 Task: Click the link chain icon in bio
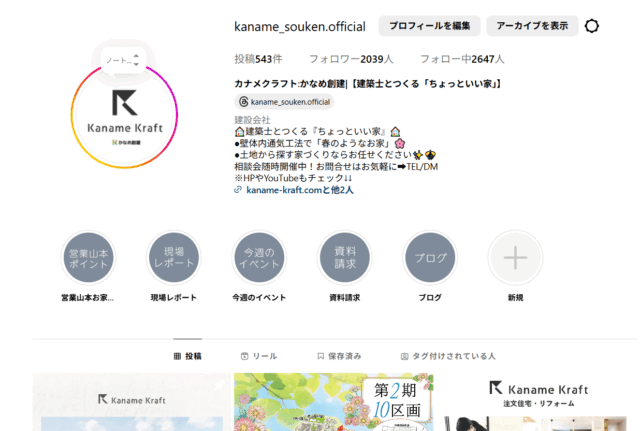(x=238, y=190)
